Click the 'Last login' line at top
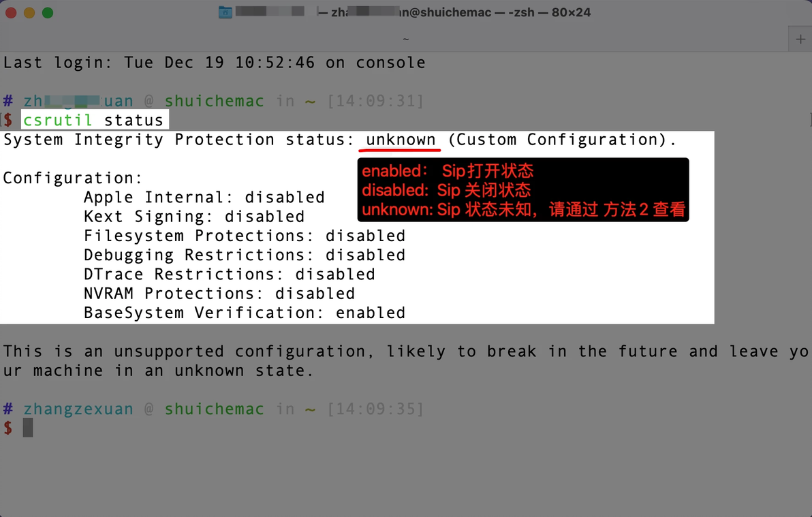Viewport: 812px width, 517px height. (x=214, y=63)
